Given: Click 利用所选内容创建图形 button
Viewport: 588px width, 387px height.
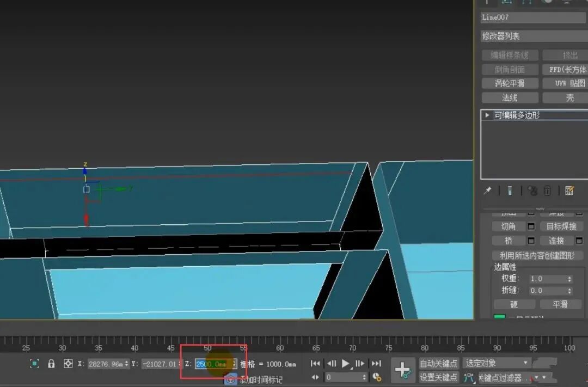Looking at the screenshot, I should pos(537,255).
